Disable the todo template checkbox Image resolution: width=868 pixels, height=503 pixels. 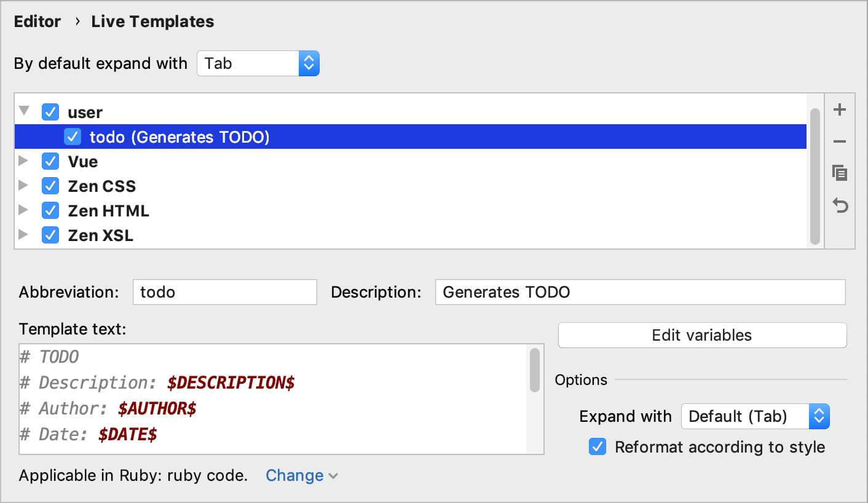click(73, 137)
